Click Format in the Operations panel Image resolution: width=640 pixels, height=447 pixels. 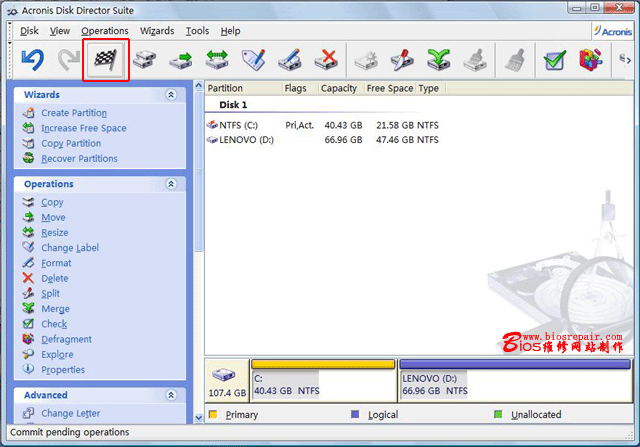coord(56,263)
